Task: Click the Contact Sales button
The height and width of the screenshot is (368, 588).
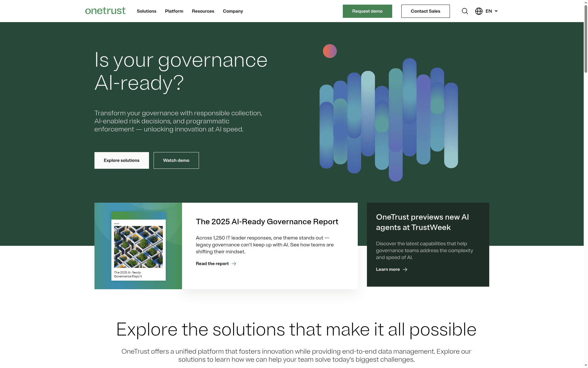Action: (x=425, y=11)
